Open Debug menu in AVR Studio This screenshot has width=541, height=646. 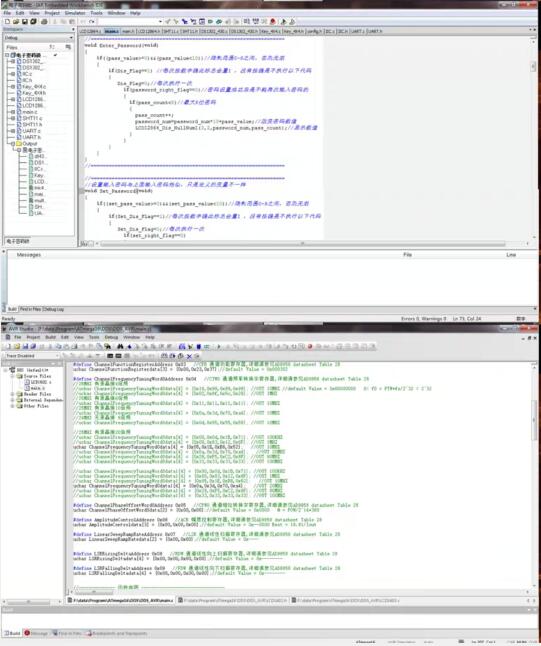click(x=111, y=337)
